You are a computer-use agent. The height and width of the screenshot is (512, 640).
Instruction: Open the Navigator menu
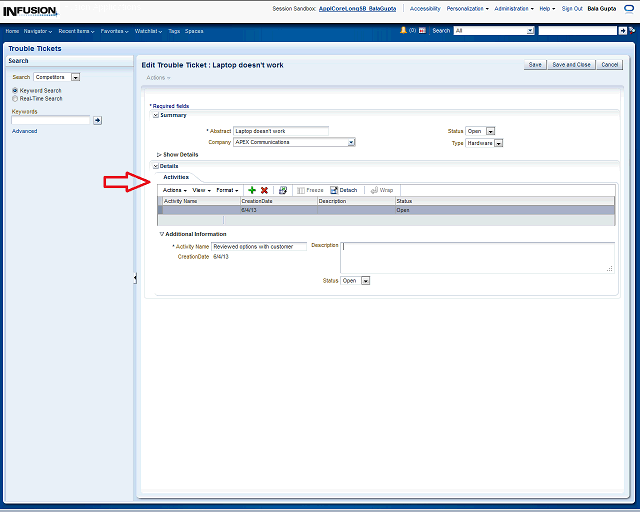click(x=38, y=31)
